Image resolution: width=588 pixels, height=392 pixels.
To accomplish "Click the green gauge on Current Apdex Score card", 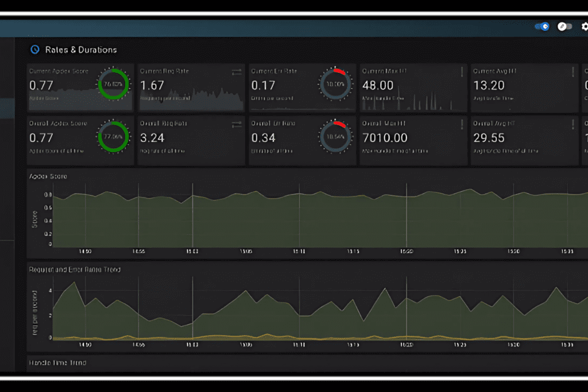I will click(x=113, y=84).
